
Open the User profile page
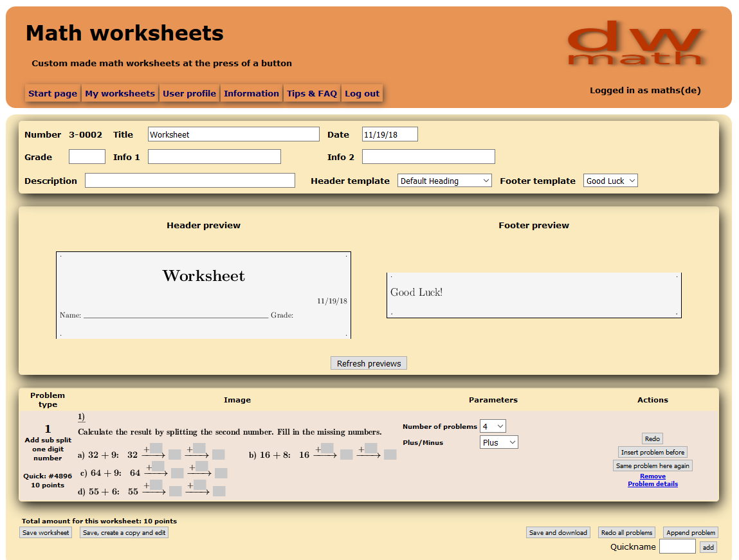[190, 93]
